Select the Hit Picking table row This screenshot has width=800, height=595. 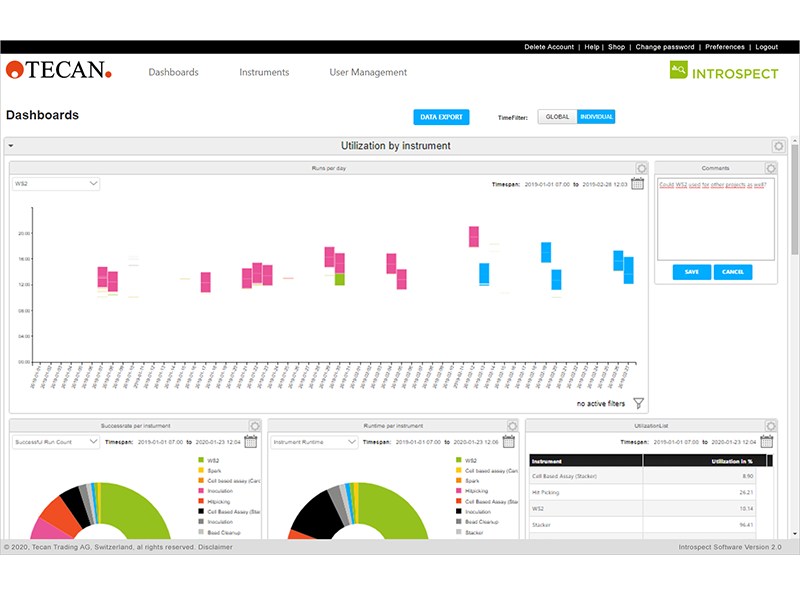642,492
